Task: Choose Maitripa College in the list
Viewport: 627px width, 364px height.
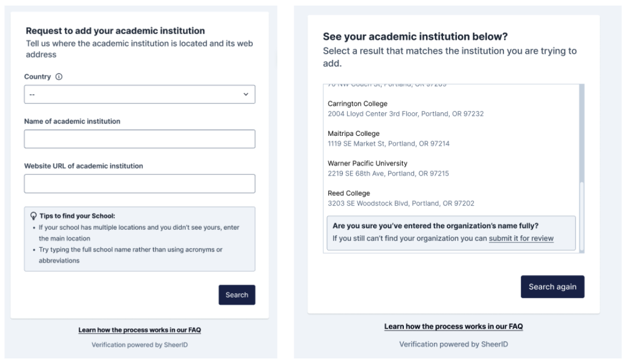Action: (388, 138)
